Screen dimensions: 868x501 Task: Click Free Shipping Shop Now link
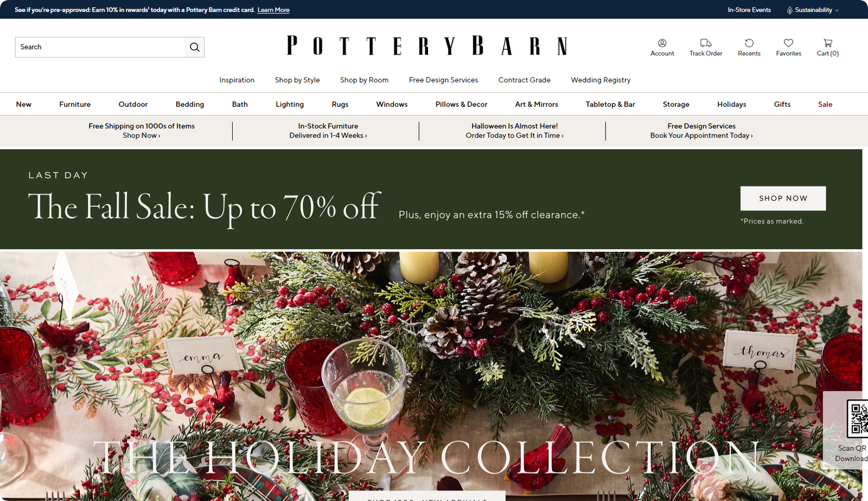point(141,136)
